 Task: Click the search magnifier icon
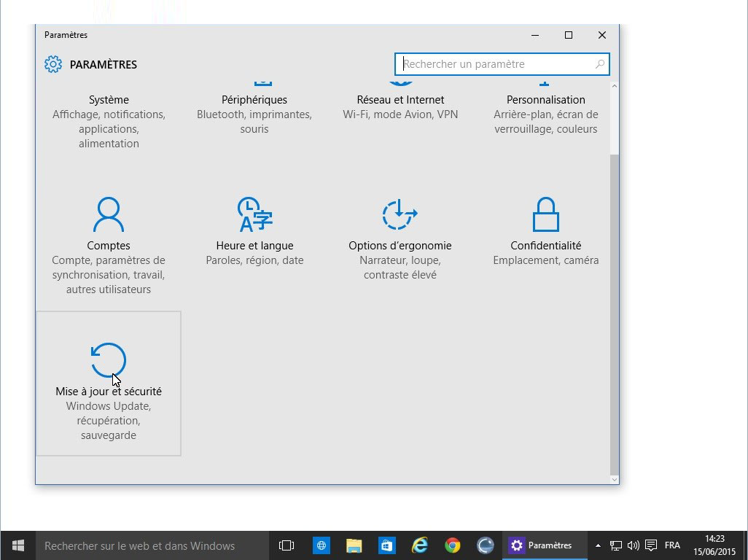600,64
